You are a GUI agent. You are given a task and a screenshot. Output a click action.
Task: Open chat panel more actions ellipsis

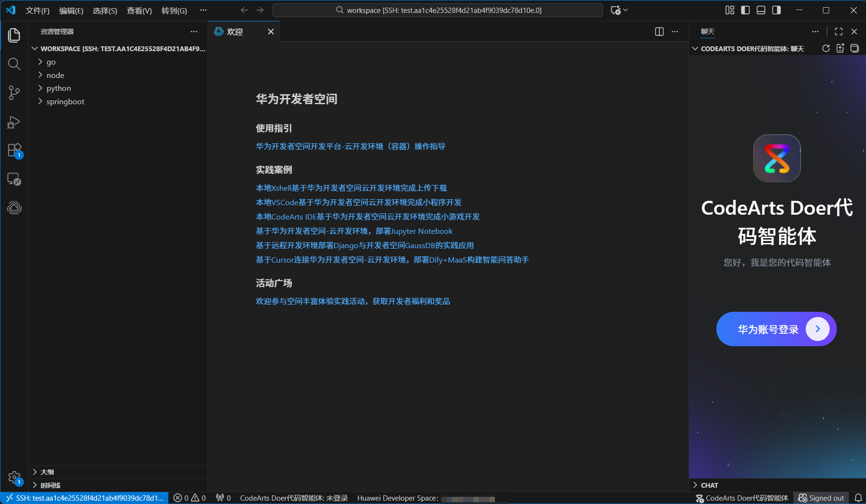pyautogui.click(x=815, y=32)
